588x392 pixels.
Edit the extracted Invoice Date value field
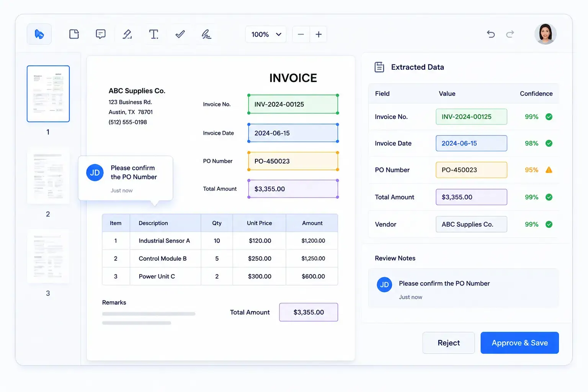471,143
